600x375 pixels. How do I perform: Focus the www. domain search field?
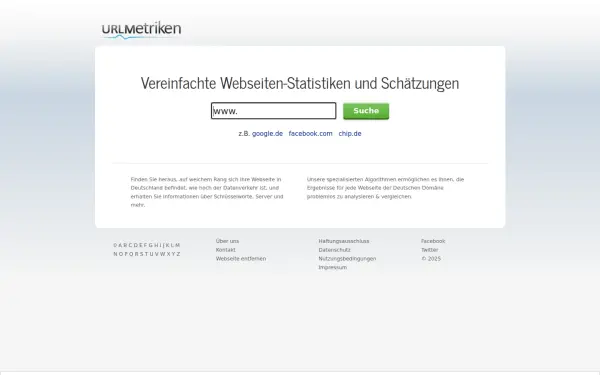point(274,111)
